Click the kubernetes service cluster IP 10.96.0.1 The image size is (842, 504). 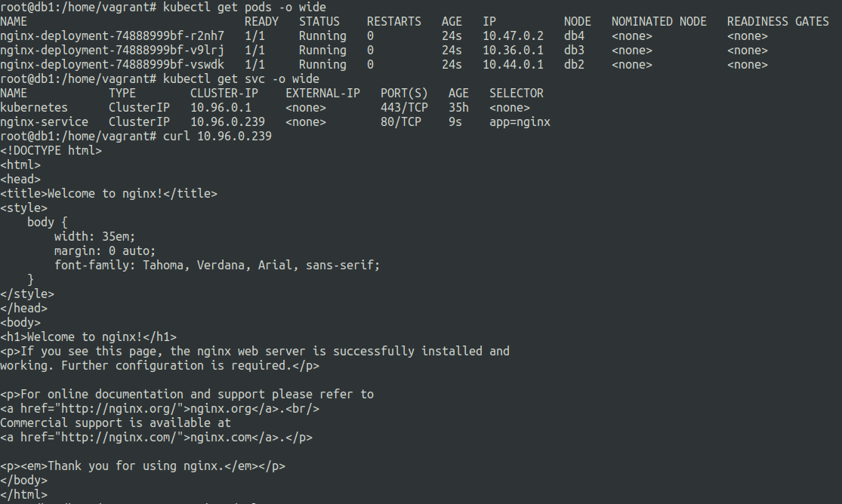click(x=221, y=108)
